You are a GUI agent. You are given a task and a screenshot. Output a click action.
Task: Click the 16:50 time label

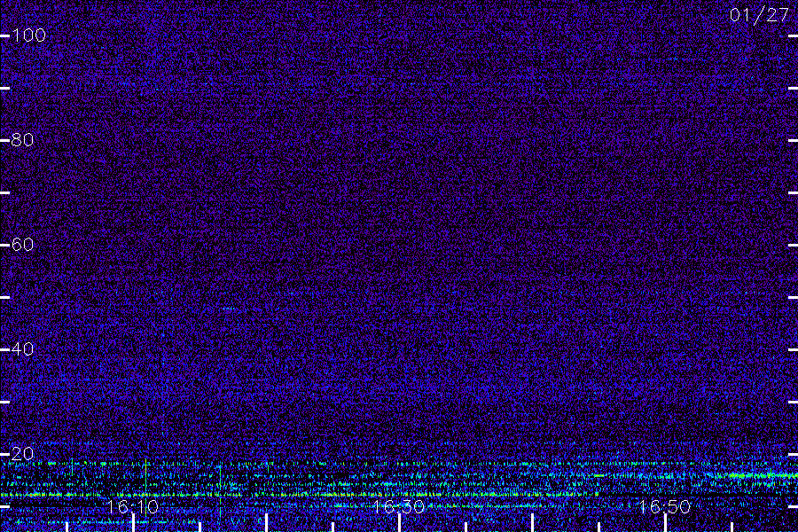(x=665, y=507)
